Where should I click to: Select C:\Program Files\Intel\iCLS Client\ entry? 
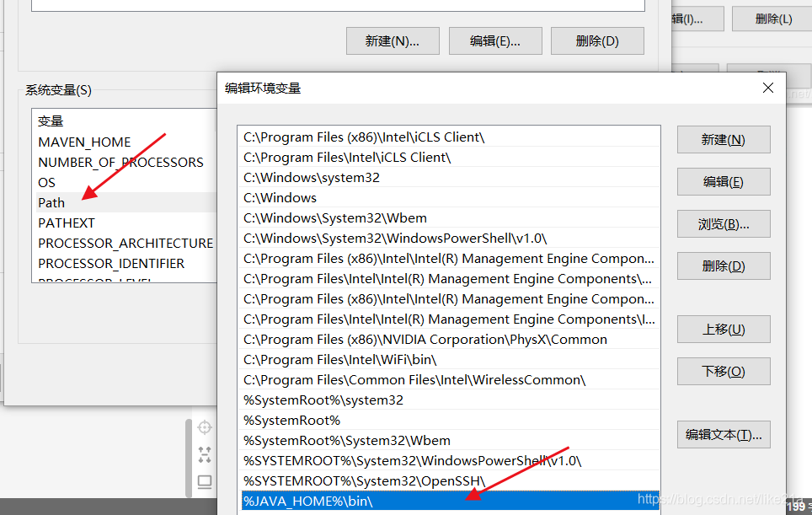[x=449, y=158]
